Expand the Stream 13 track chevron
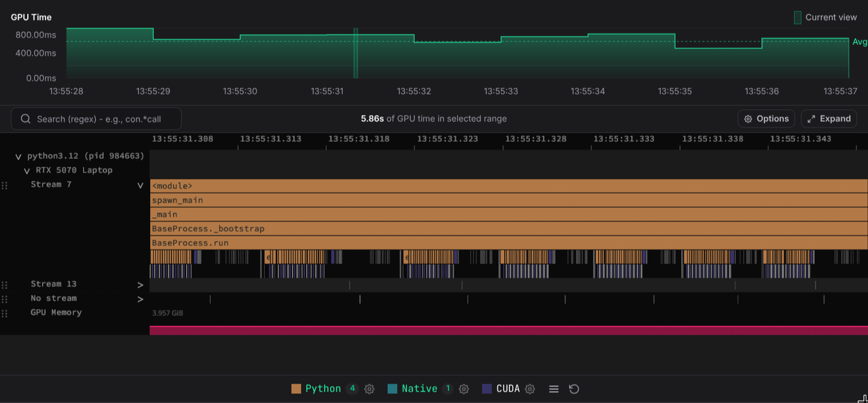 [141, 285]
